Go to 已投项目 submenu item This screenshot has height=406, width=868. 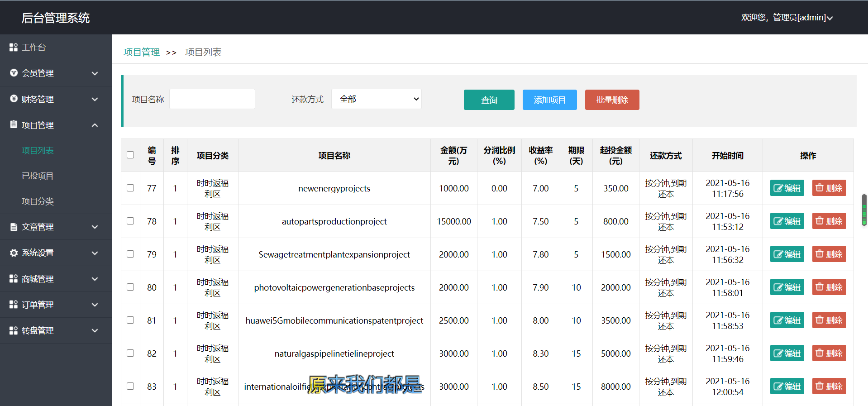click(x=38, y=176)
